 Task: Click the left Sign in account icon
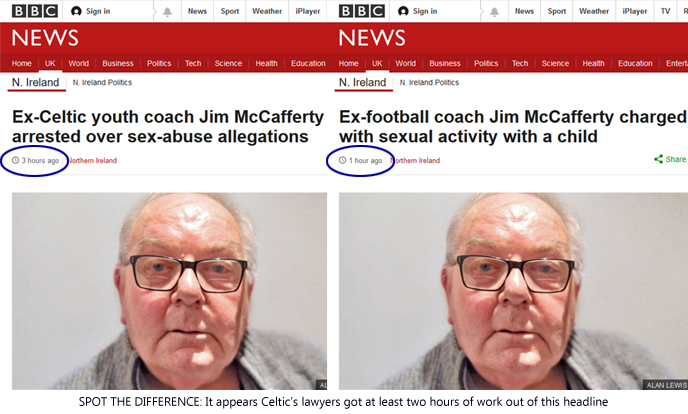point(76,11)
